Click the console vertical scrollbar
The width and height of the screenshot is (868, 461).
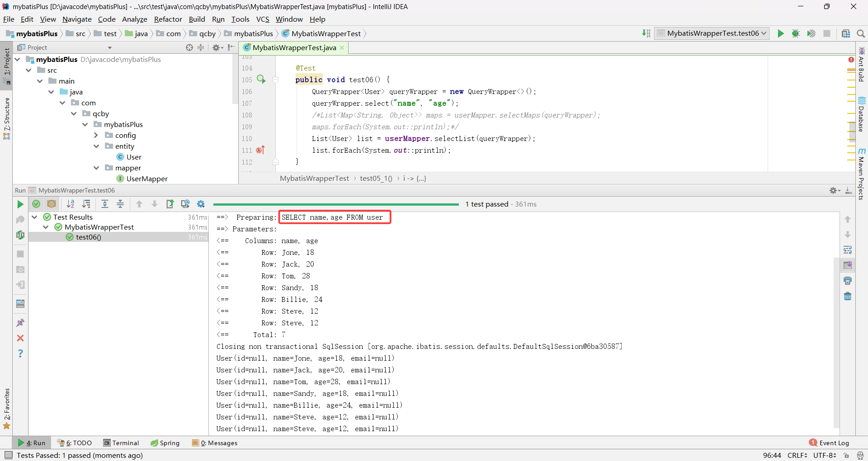[x=836, y=343]
